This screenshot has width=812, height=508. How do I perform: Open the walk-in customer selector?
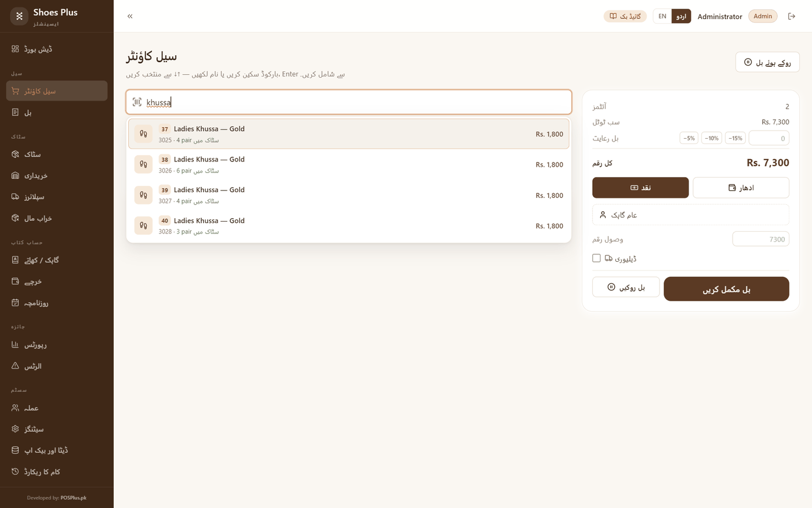point(690,215)
